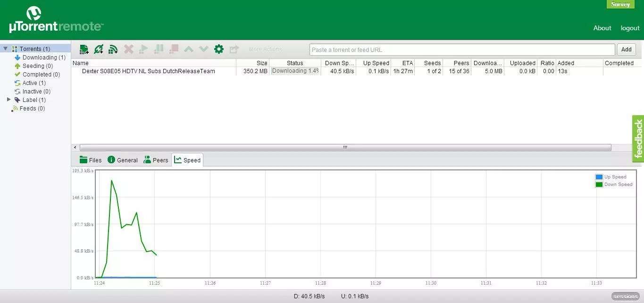This screenshot has height=303, width=644.
Task: Click the Downloading 1.4% progress bar
Action: pyautogui.click(x=295, y=71)
